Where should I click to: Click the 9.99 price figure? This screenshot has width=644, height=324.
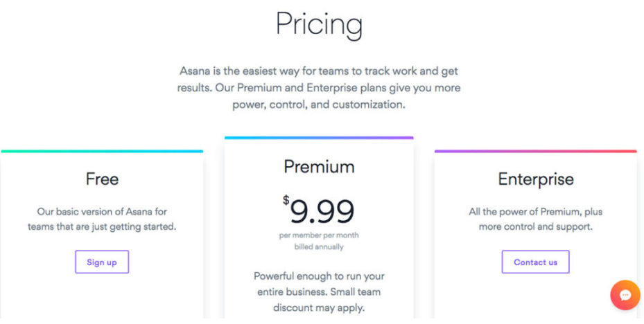[x=322, y=211]
